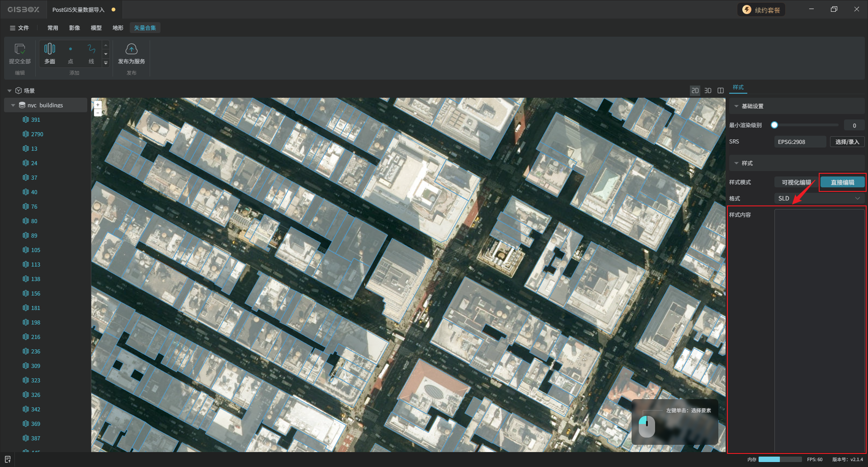Select the 线 line tool

pos(91,49)
